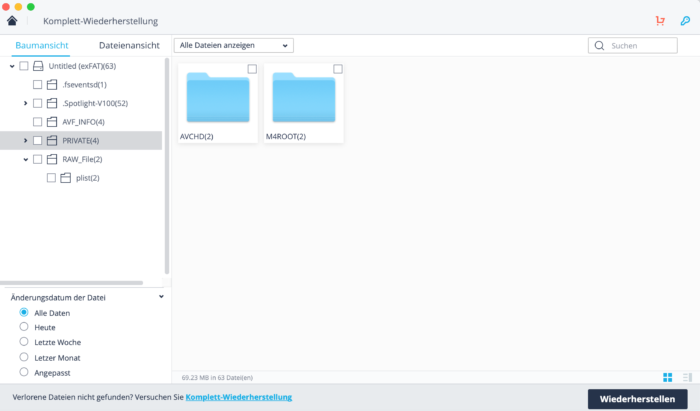Select the .fseventsd(1) tree row

(81, 84)
